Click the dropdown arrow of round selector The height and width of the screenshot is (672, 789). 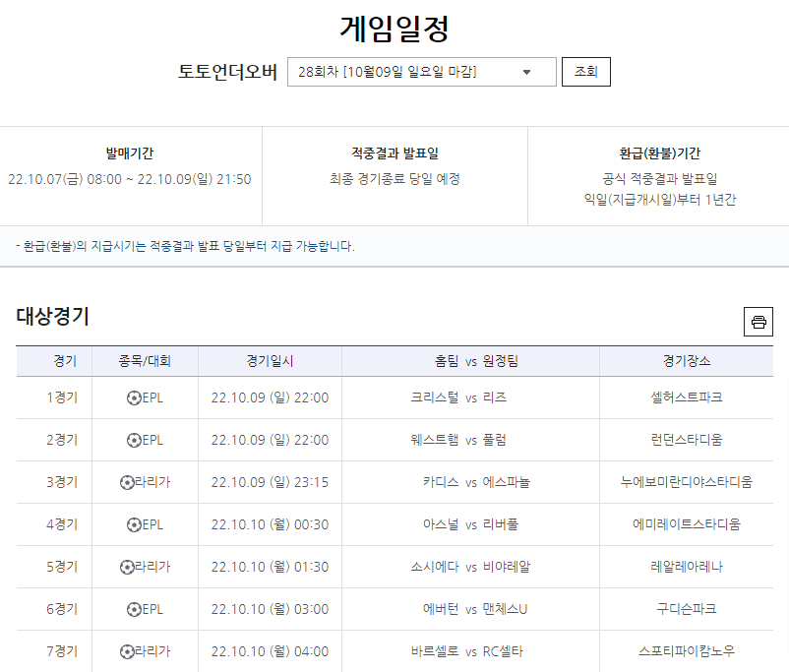pyautogui.click(x=526, y=73)
